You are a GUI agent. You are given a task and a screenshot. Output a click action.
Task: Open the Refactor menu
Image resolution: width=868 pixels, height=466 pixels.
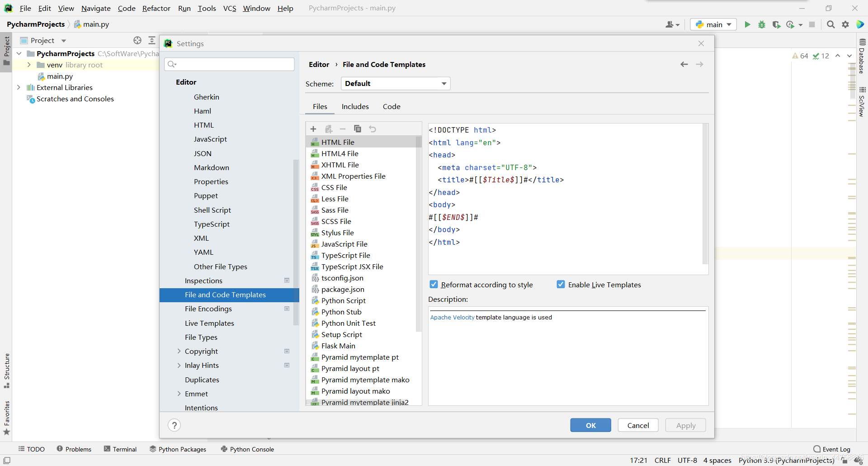(x=156, y=8)
